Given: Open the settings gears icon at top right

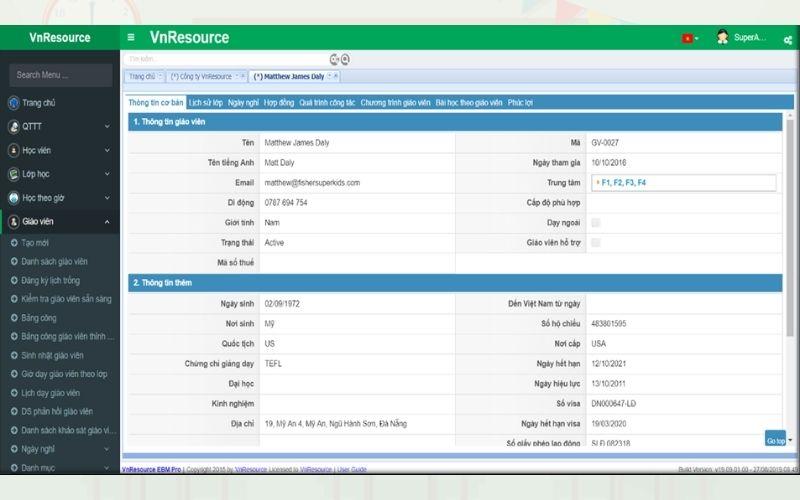Looking at the screenshot, I should [788, 38].
